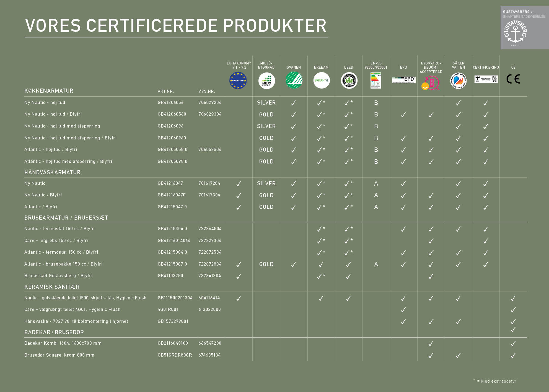
Task: Click energy class A for Atlantic - brusepakke
Action: tap(376, 264)
